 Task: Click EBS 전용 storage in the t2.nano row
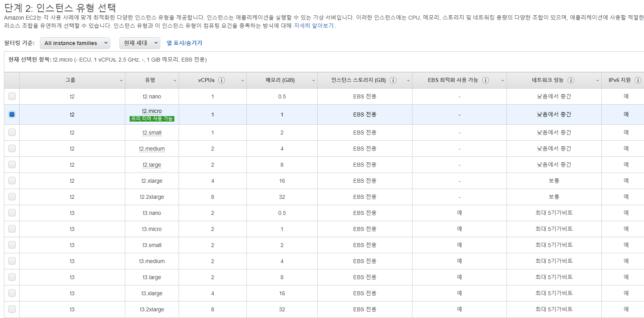[x=365, y=96]
